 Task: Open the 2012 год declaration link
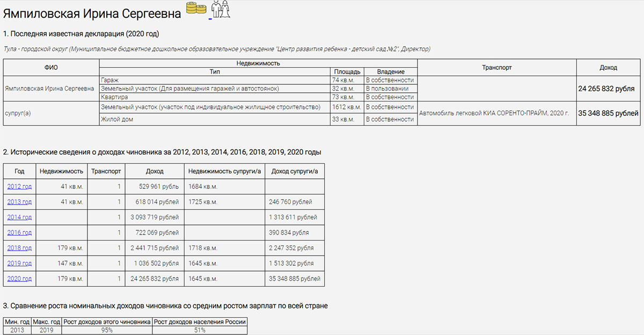(19, 187)
